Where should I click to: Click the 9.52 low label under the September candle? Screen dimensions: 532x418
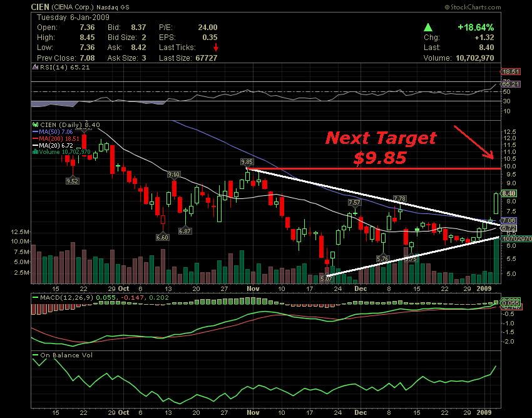[72, 181]
